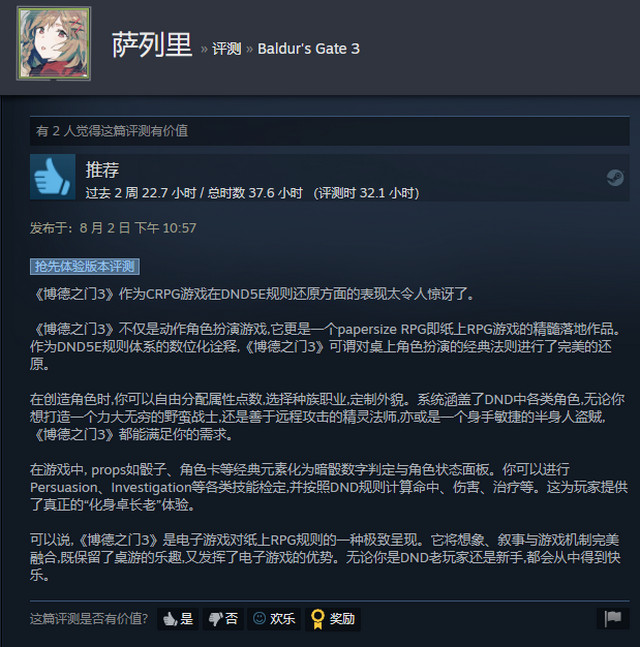The width and height of the screenshot is (640, 647).
Task: Click the 这篇评测是否有价值? prompt text
Action: click(x=89, y=619)
